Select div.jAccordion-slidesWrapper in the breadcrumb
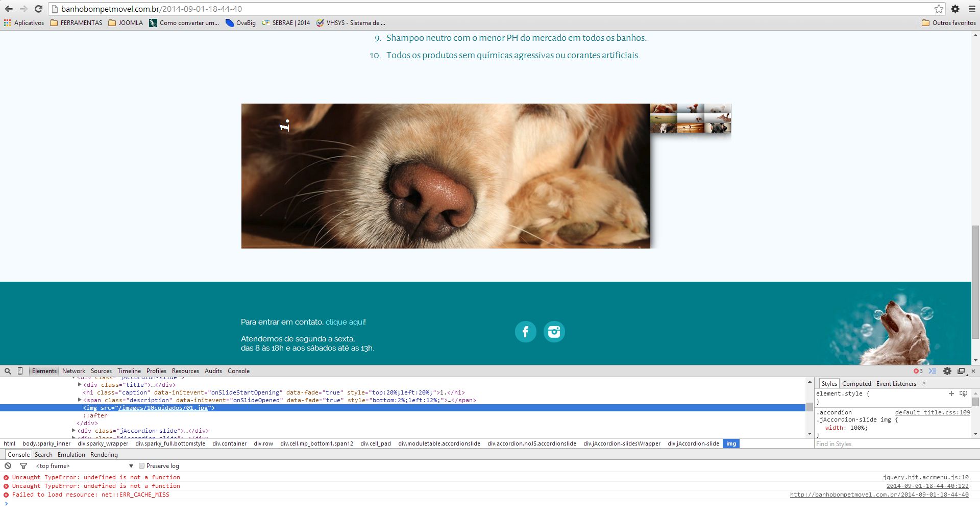 622,443
